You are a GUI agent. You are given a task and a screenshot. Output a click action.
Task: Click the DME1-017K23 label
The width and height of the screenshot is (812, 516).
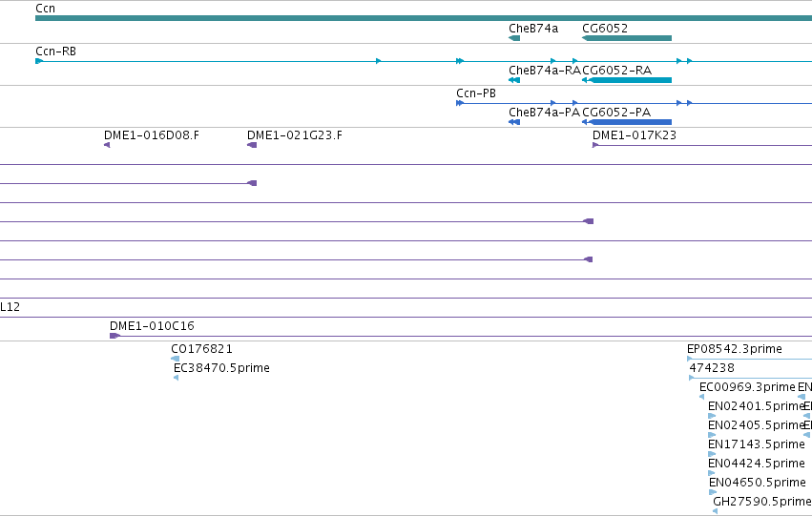635,135
